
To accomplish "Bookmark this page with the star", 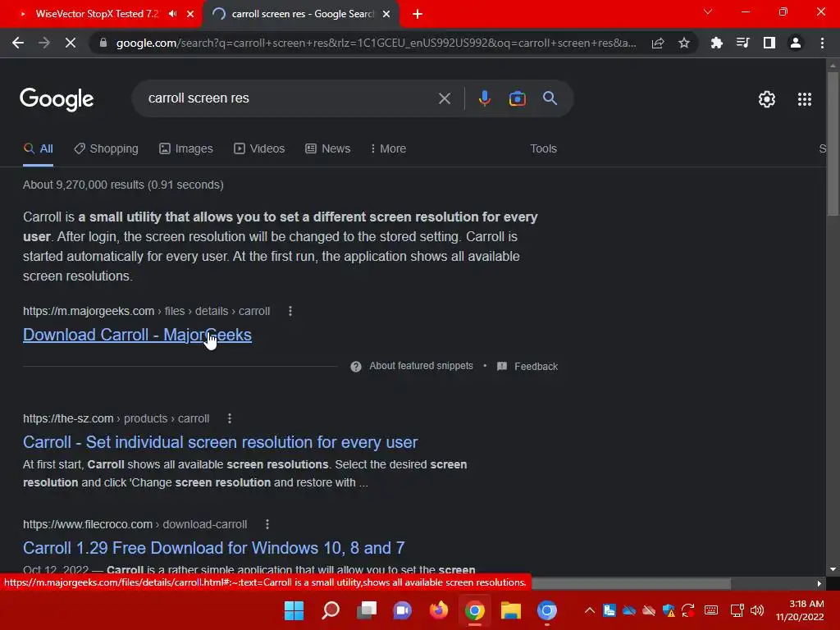I will pyautogui.click(x=684, y=43).
